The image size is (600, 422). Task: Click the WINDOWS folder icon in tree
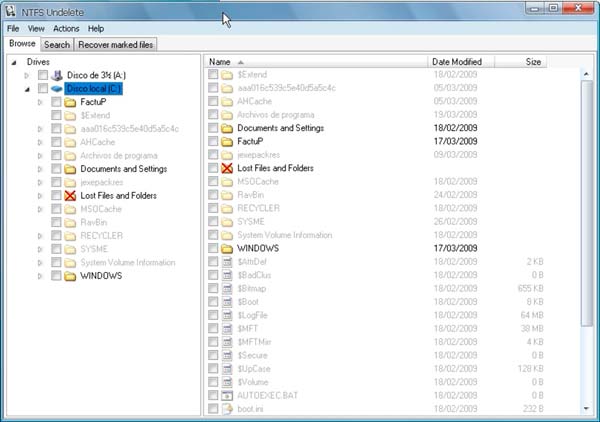(70, 276)
